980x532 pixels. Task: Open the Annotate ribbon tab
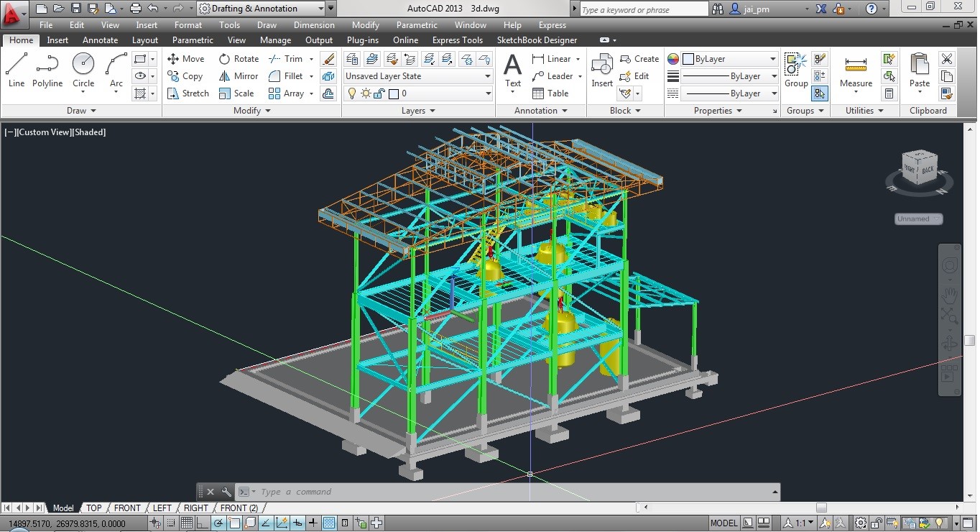pos(100,40)
